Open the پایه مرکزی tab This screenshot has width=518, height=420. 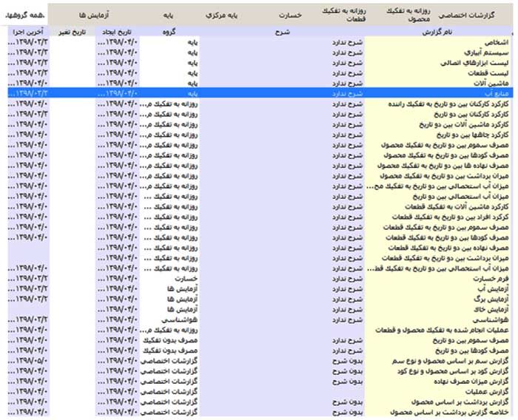[222, 16]
